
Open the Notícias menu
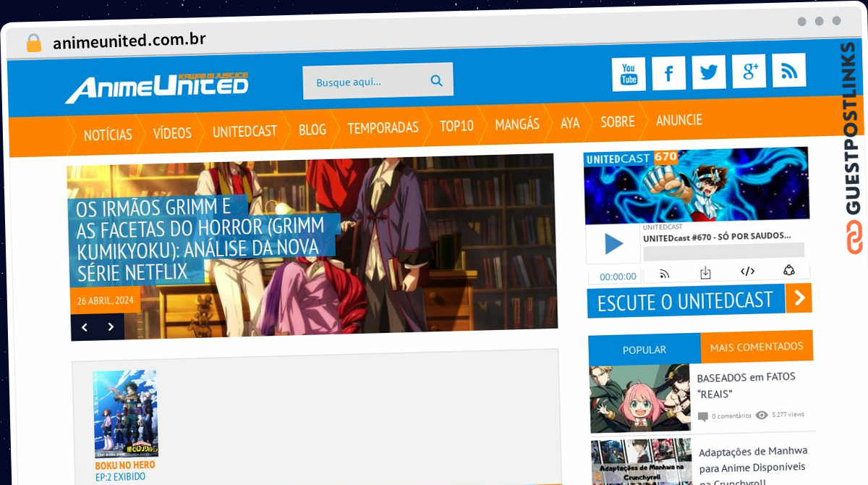point(108,135)
